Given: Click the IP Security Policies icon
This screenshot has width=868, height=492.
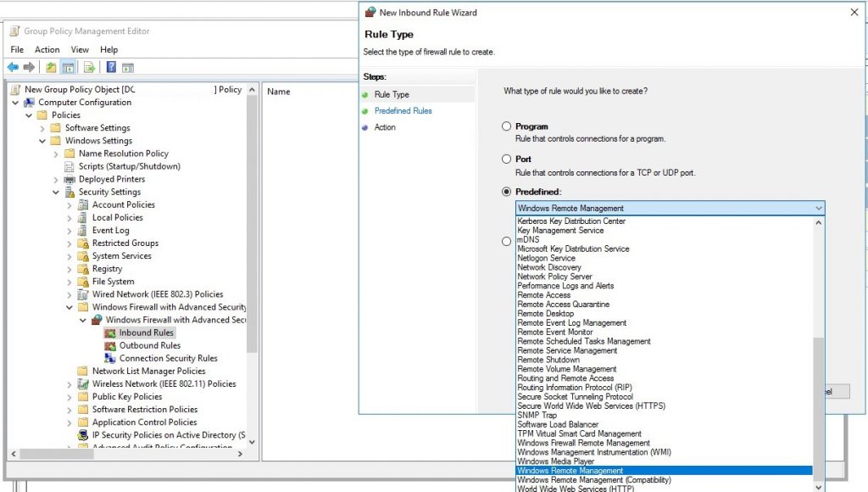Looking at the screenshot, I should point(83,435).
